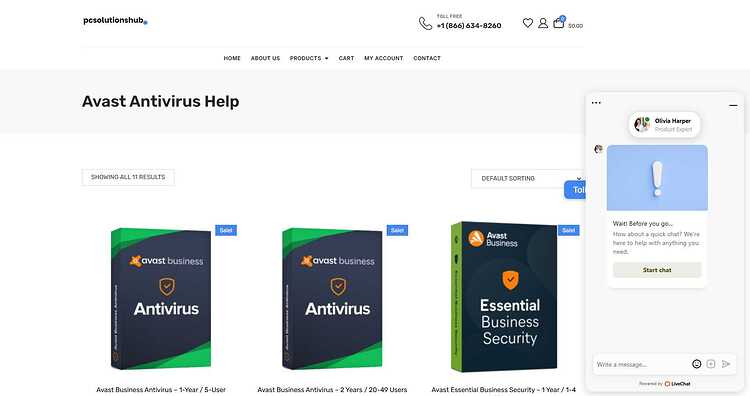
Task: Open Avast Business Antivirus 1-Year / 5-User link
Action: 161,390
